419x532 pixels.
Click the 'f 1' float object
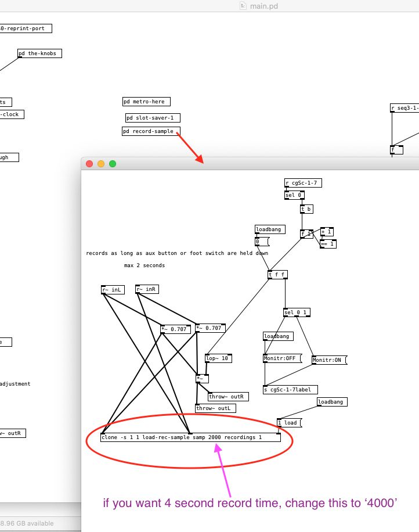tap(306, 234)
